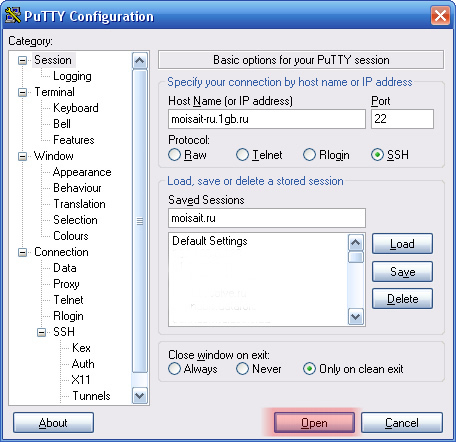The width and height of the screenshot is (456, 442).
Task: Collapse the SSH subtree node
Action: [42, 332]
